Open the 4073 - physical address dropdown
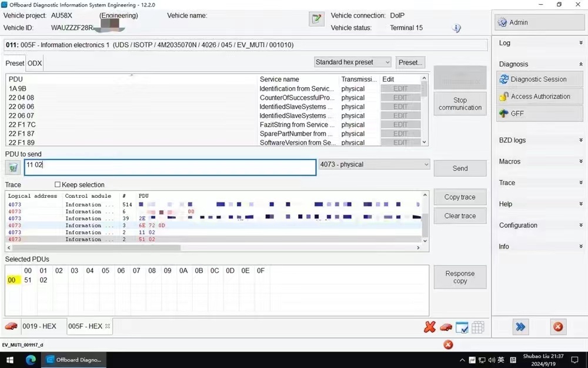 pyautogui.click(x=374, y=164)
